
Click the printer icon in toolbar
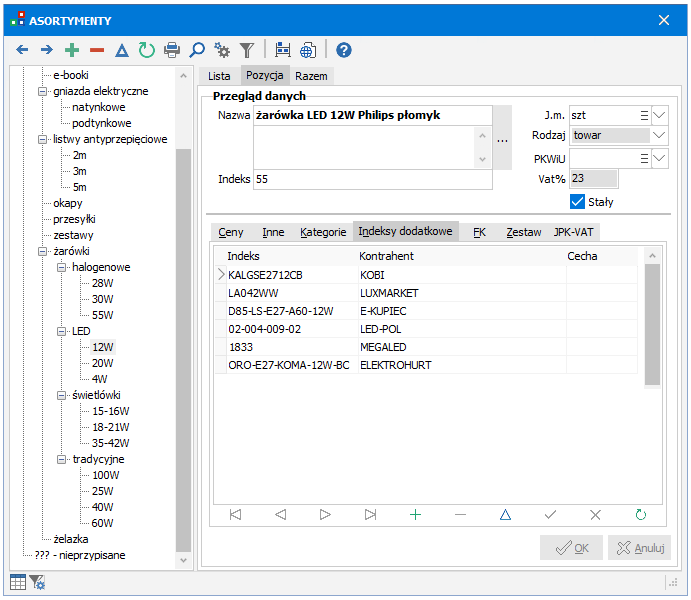pos(172,50)
